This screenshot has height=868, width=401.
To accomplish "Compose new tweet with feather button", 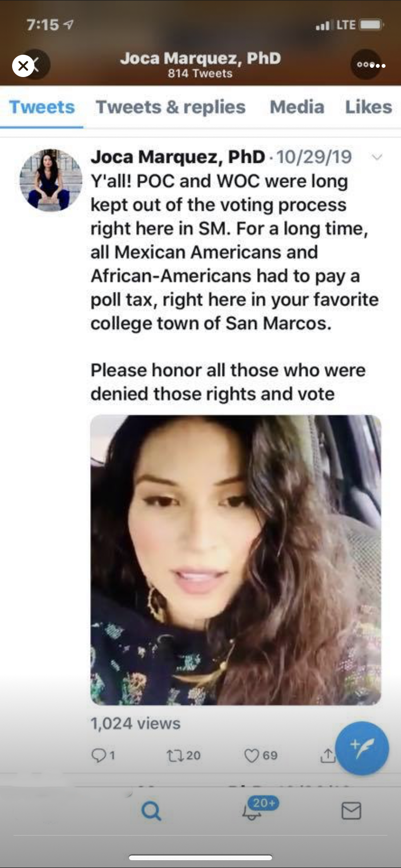I will 362,748.
